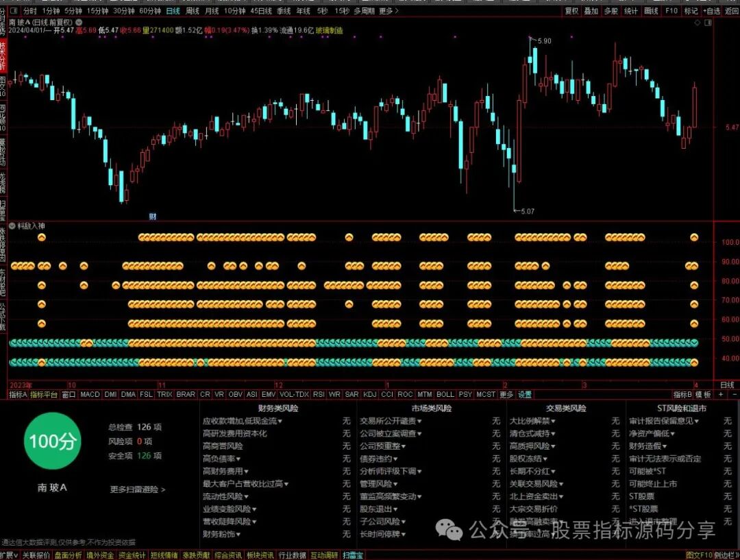740x560 pixels.
Task: Expand 交易所公开谴责 risk item
Action: (391, 421)
